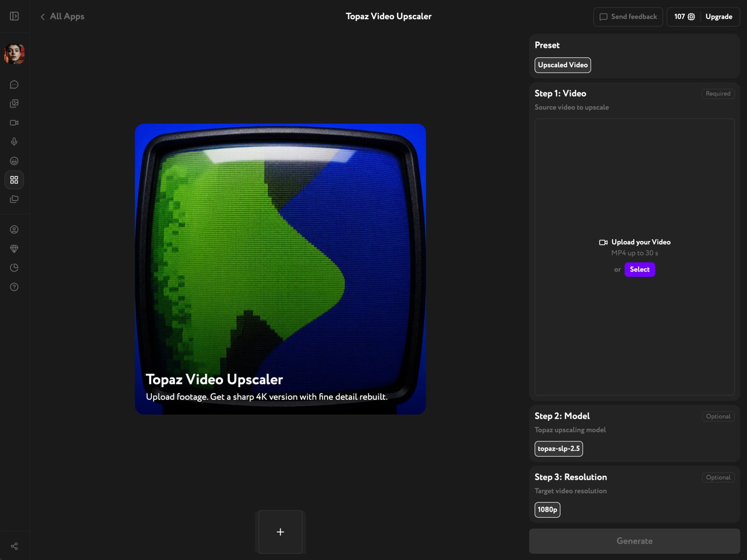Screen dimensions: 747x560
Task: Go back to All Apps
Action: pyautogui.click(x=62, y=16)
